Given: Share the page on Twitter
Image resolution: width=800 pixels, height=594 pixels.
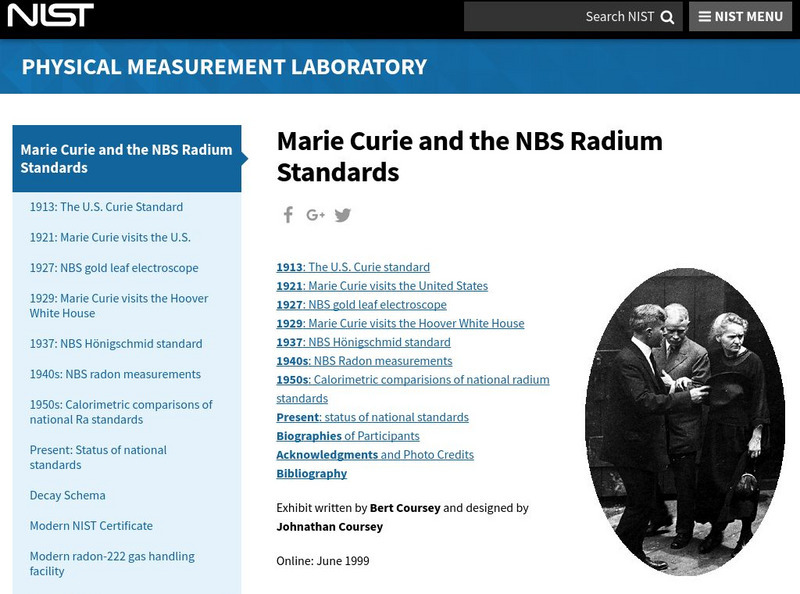Looking at the screenshot, I should click(343, 214).
